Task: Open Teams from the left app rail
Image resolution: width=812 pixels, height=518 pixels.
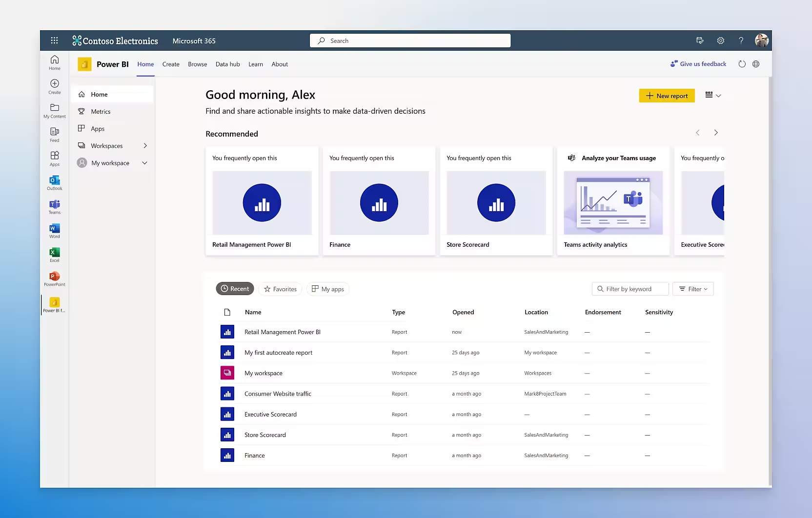Action: pos(55,206)
